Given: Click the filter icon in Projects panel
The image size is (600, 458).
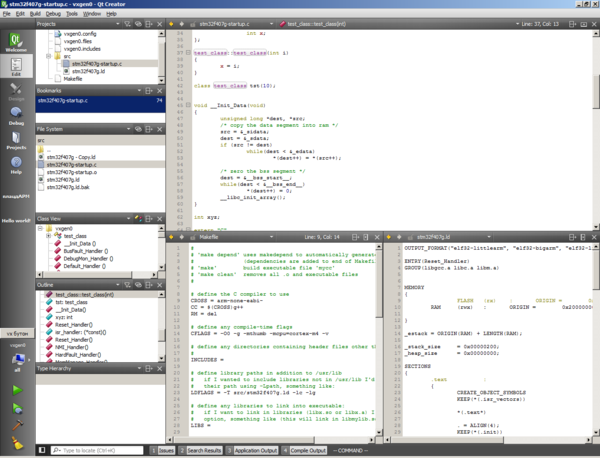Looking at the screenshot, I should pos(127,24).
